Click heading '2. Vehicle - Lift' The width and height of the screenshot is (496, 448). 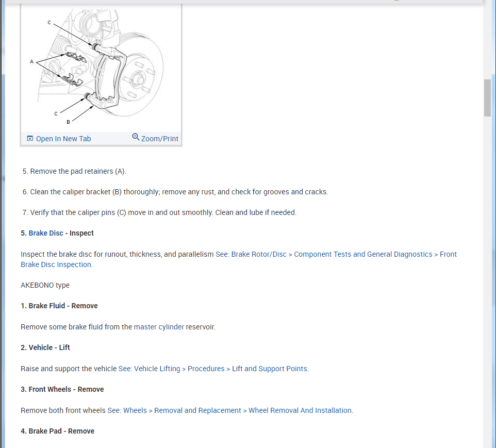45,347
